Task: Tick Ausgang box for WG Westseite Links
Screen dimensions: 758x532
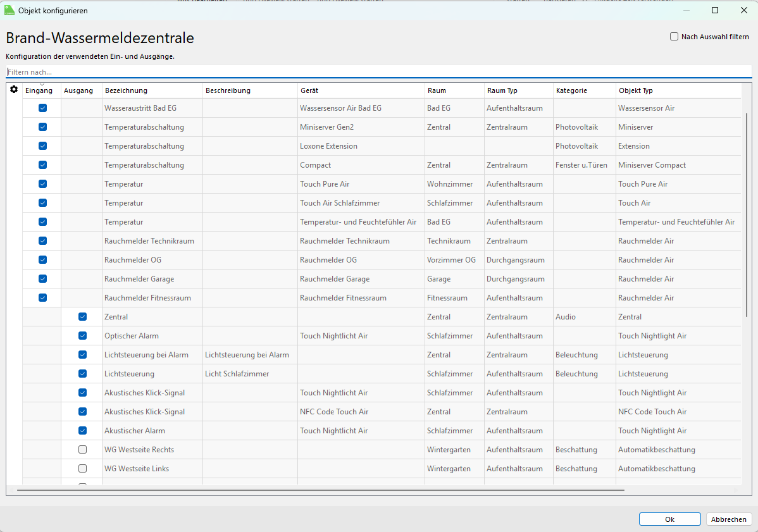Action: [x=82, y=469]
